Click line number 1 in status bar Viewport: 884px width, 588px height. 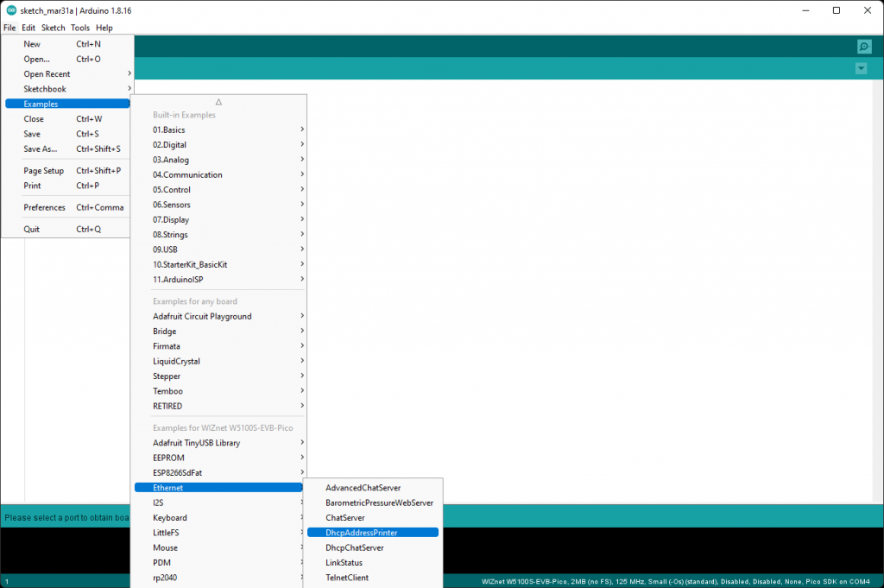(7, 581)
